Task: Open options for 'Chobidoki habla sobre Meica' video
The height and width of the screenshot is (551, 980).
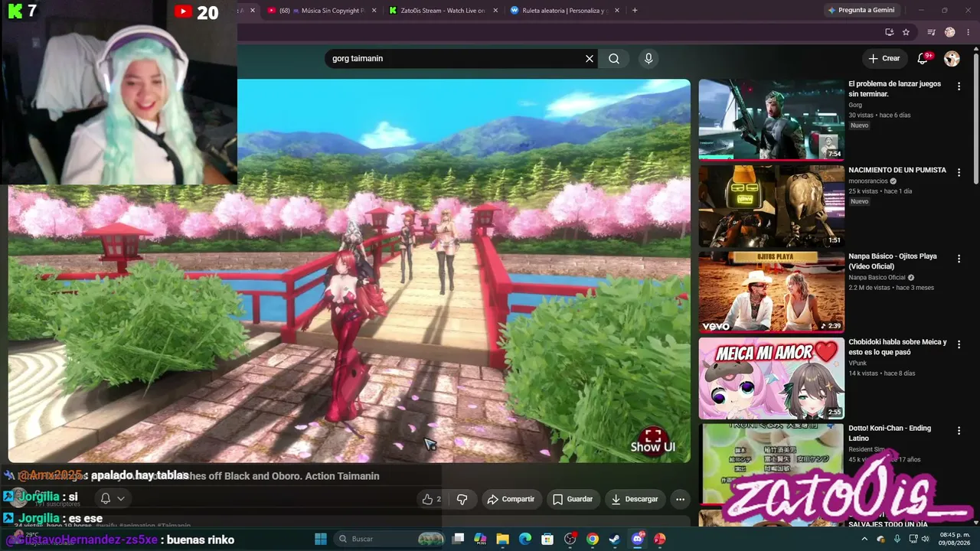Action: 959,345
